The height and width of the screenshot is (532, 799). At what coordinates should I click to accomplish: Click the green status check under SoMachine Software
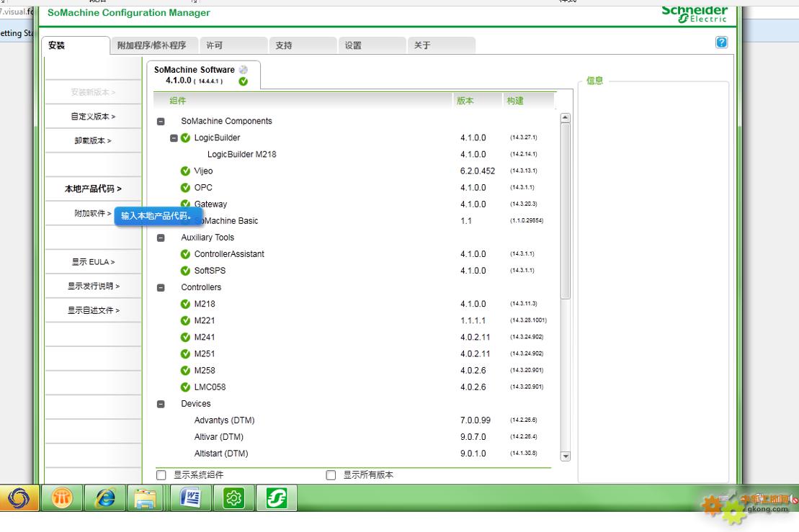pyautogui.click(x=243, y=81)
